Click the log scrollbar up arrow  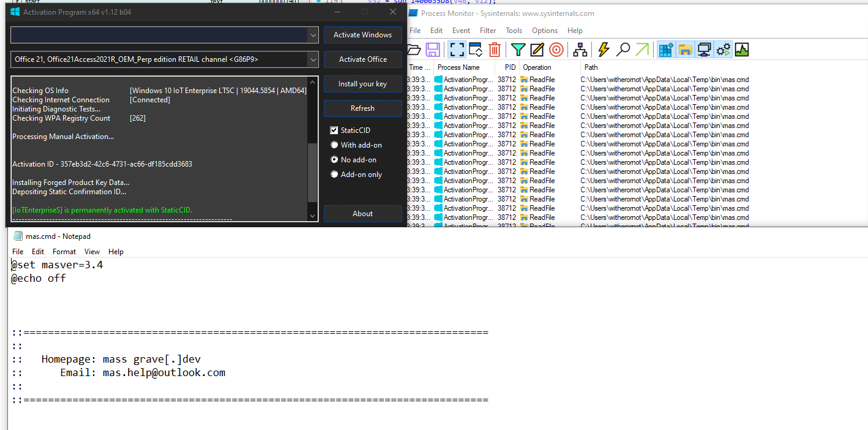313,82
